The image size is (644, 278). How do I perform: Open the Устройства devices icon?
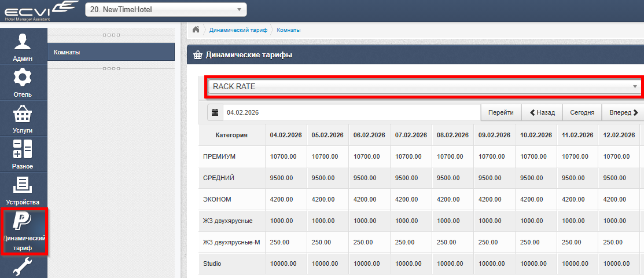pos(23,190)
